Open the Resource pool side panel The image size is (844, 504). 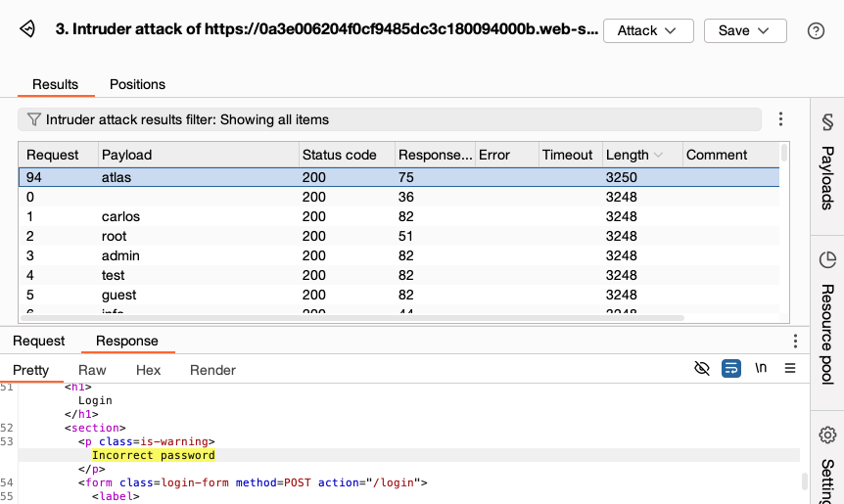pyautogui.click(x=826, y=318)
